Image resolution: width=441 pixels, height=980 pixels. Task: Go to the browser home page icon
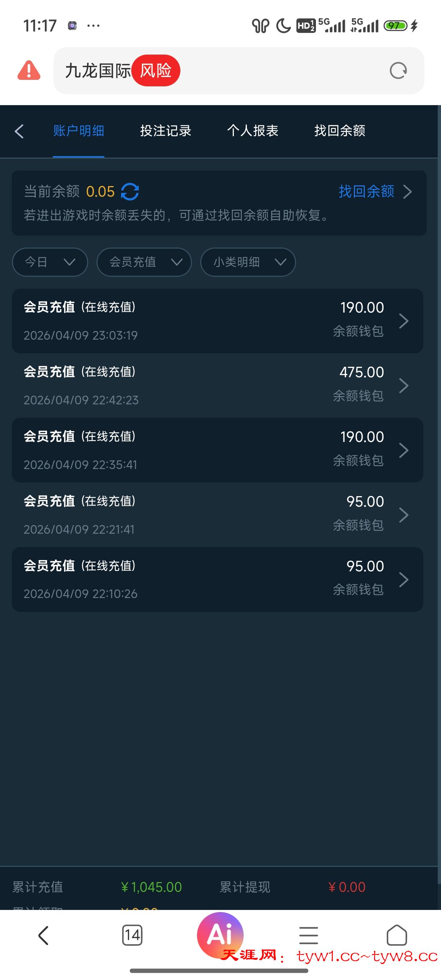click(x=397, y=935)
